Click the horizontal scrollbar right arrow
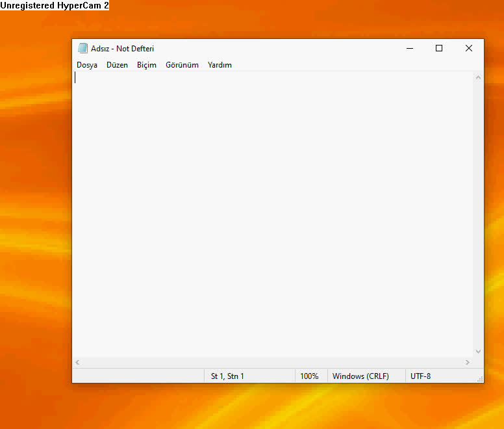 click(467, 363)
